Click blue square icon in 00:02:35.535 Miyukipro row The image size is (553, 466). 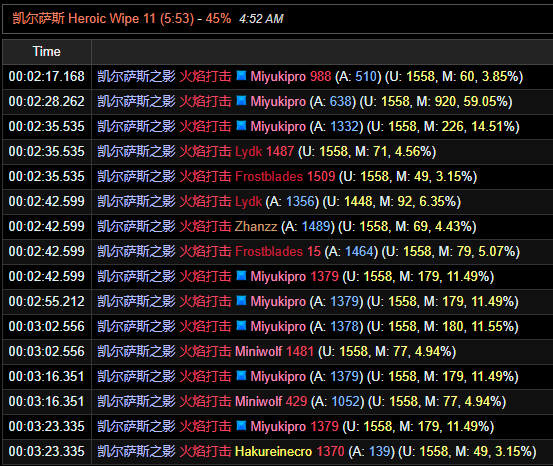point(241,126)
